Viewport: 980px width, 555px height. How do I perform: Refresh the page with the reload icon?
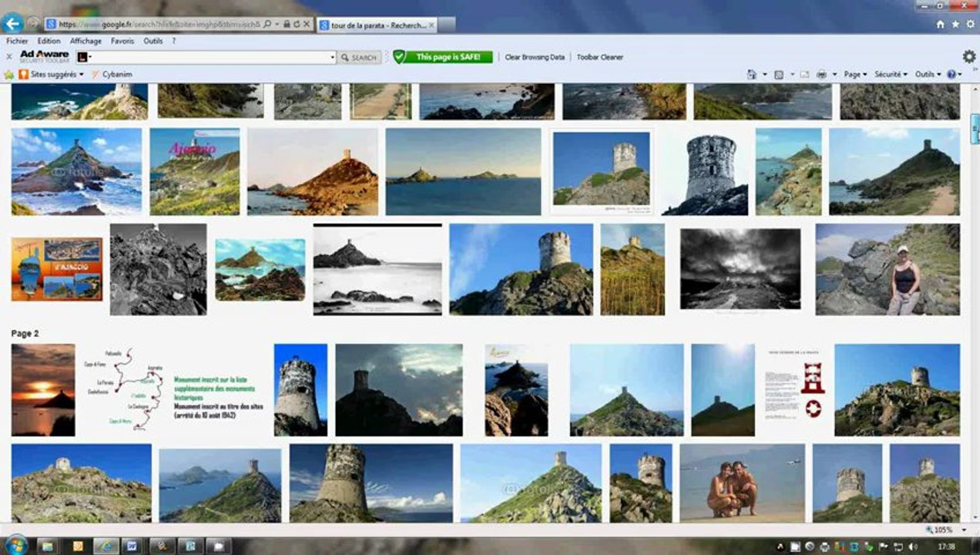[295, 25]
